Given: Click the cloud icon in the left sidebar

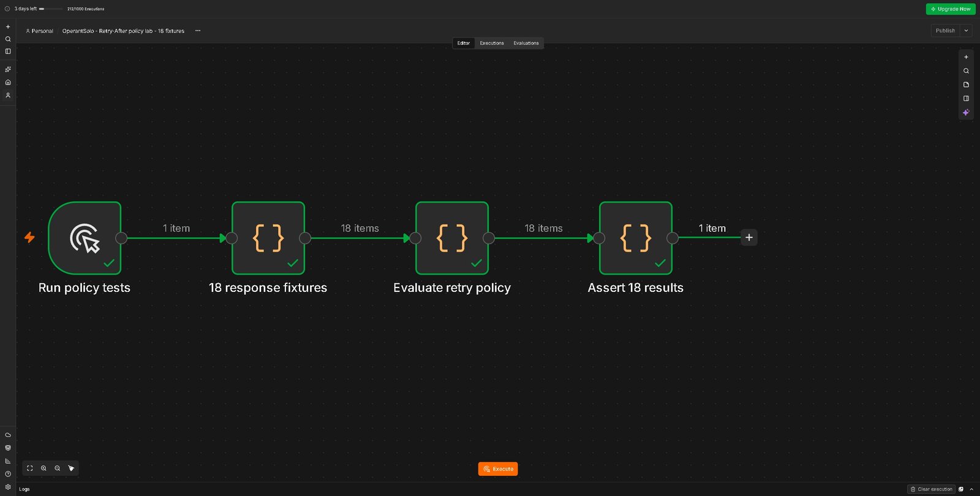Looking at the screenshot, I should click(8, 435).
